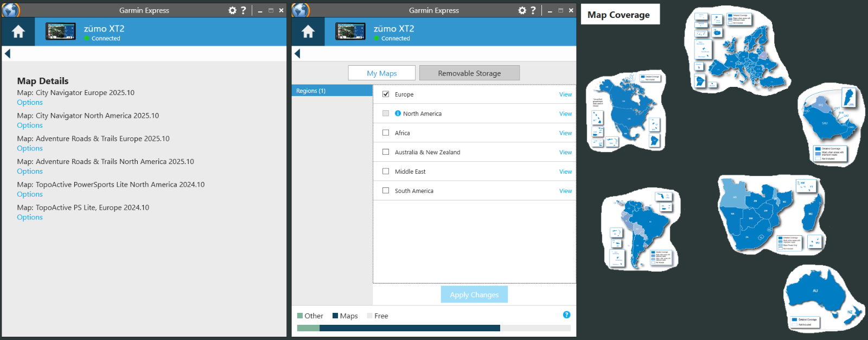Click View link for South America
868x340 pixels.
(565, 191)
